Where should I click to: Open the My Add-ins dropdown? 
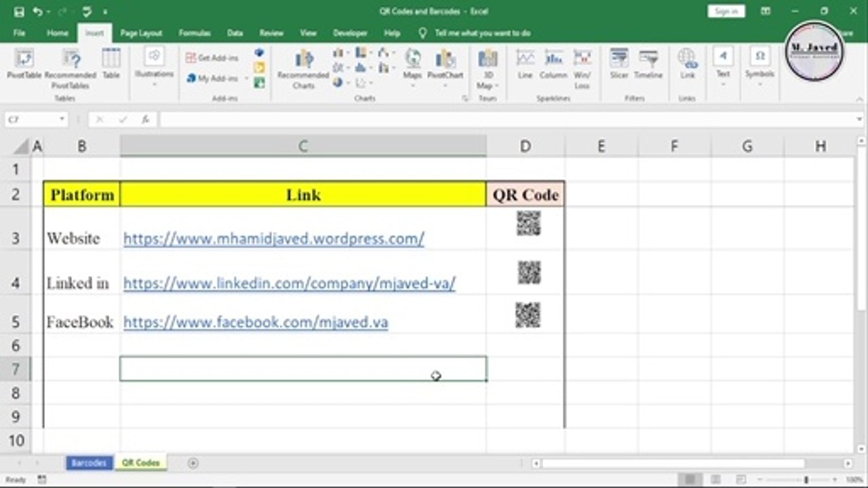[x=217, y=79]
